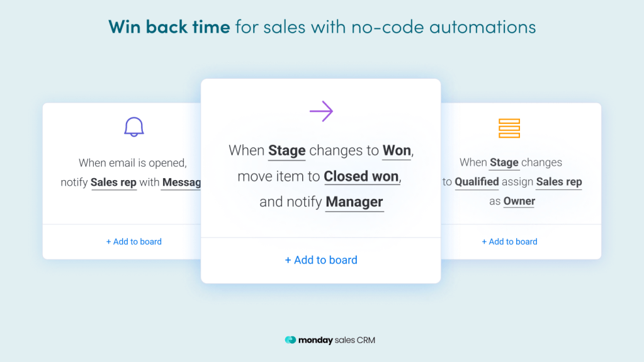Open the Message field in the left card
Image resolution: width=644 pixels, height=362 pixels.
(181, 183)
